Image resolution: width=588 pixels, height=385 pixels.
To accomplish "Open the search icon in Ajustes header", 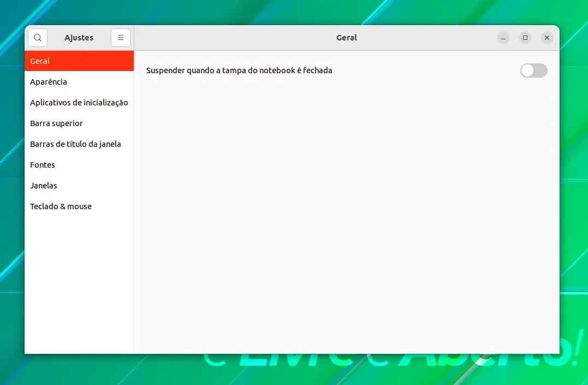I will pos(38,38).
